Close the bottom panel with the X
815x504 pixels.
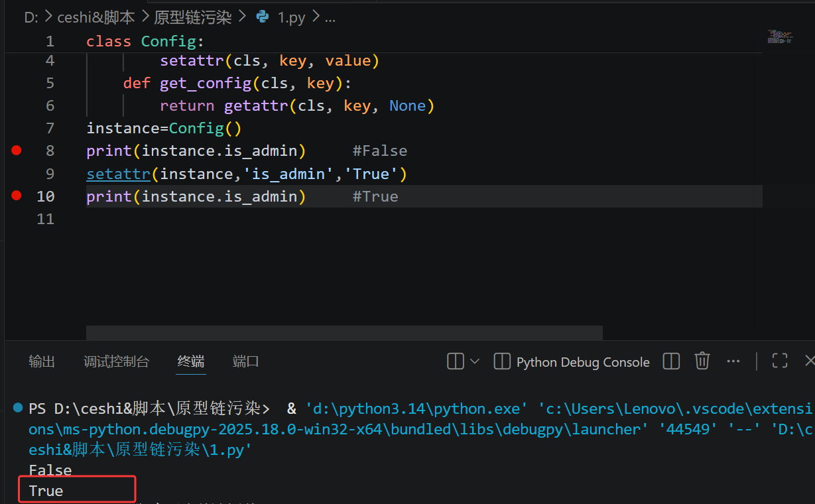(x=809, y=361)
